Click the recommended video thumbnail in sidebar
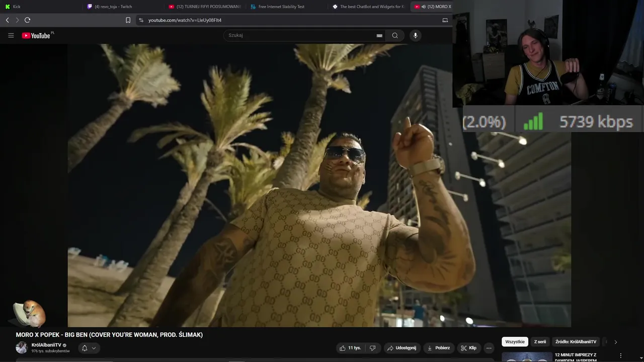Image resolution: width=644 pixels, height=362 pixels. click(527, 357)
